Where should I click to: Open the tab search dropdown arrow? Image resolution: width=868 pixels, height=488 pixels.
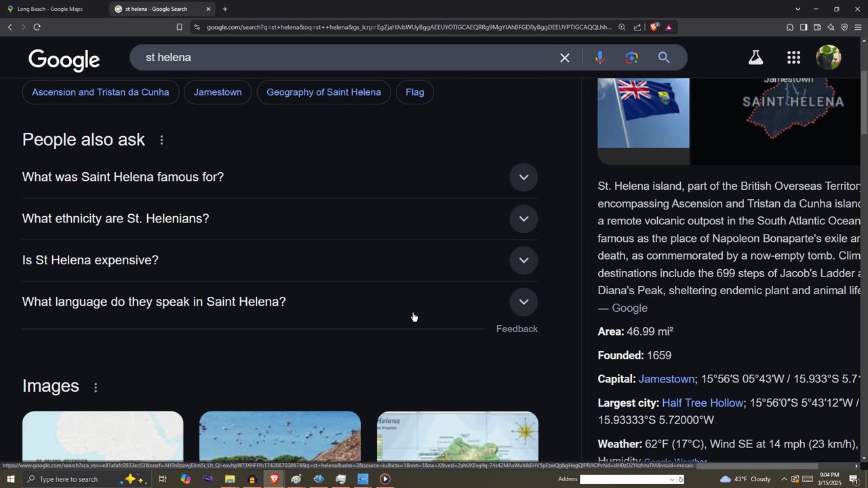[797, 9]
